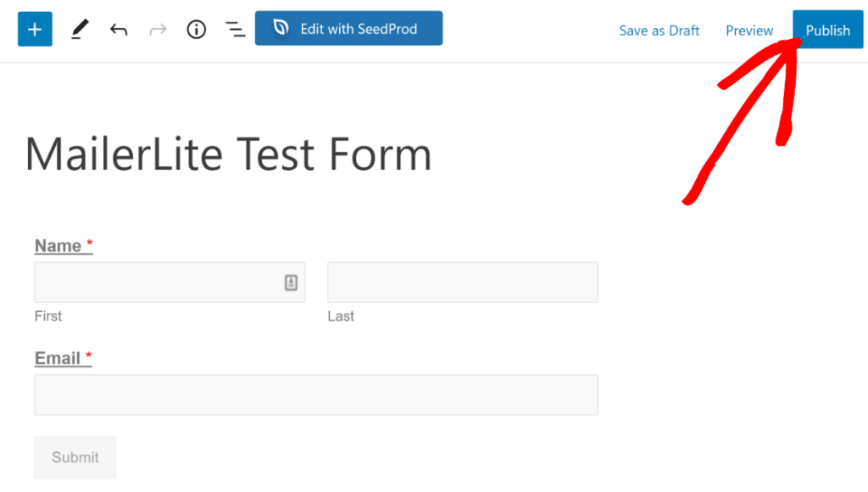This screenshot has width=868, height=492.
Task: Publish the post
Action: point(827,29)
